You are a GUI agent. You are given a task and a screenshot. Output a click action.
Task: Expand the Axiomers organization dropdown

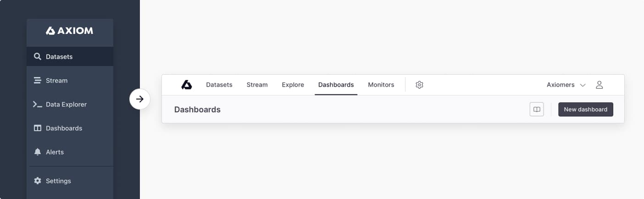coord(566,85)
